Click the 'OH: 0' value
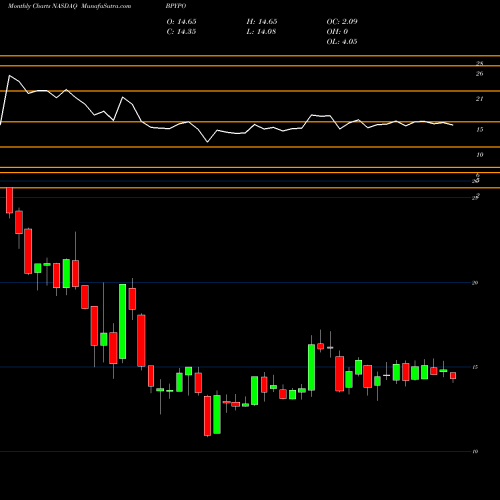Image resolution: width=500 pixels, height=500 pixels. tap(337, 32)
